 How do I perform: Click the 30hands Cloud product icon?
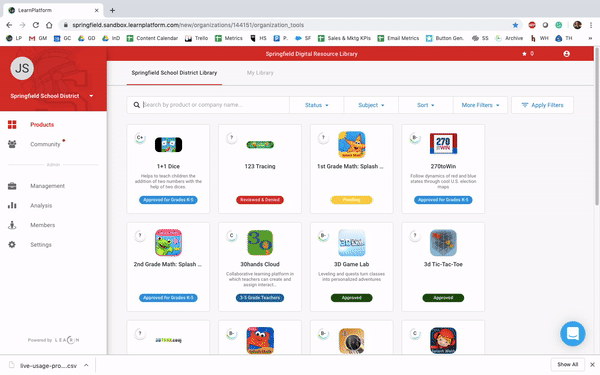[260, 243]
